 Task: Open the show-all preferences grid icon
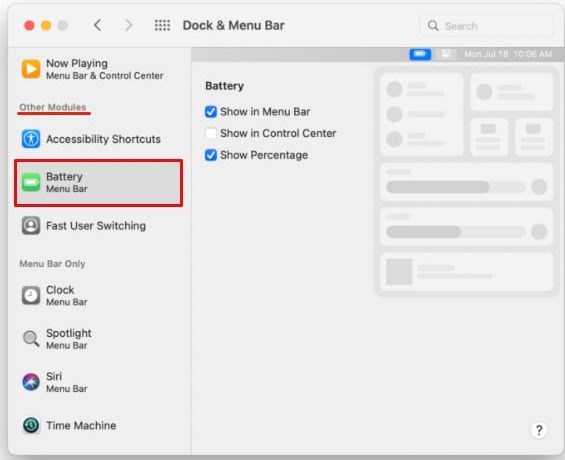click(x=162, y=25)
